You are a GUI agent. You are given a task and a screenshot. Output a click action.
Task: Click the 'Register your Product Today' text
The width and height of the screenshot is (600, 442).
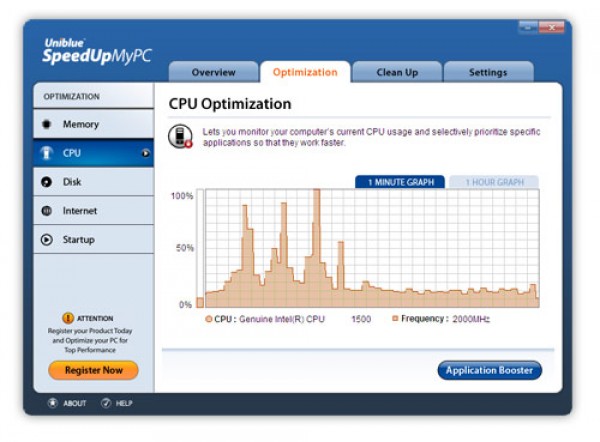click(x=90, y=331)
